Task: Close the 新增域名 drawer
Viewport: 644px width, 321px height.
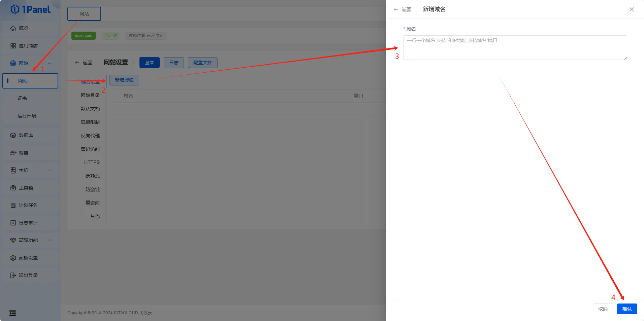Action: (632, 9)
